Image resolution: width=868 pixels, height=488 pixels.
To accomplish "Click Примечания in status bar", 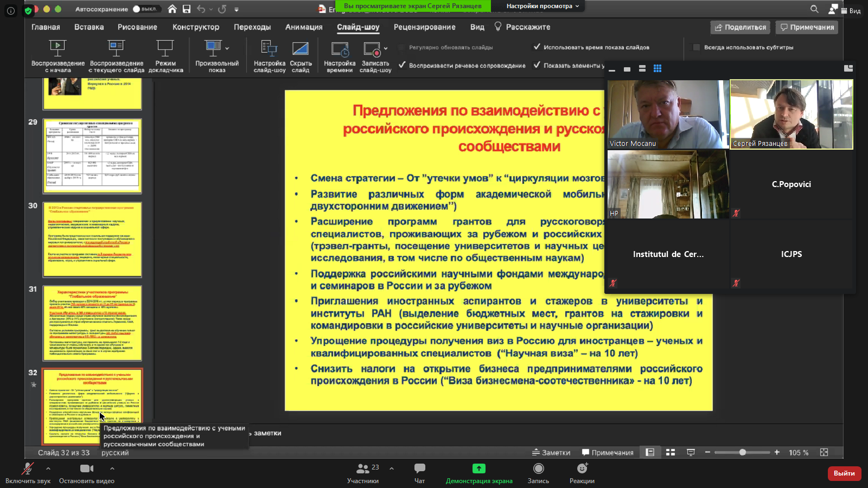I will coord(607,452).
